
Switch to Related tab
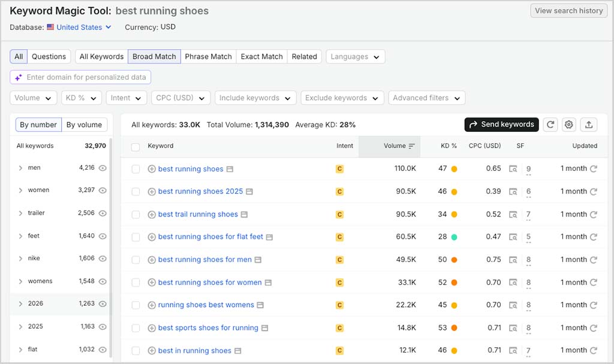coord(304,57)
